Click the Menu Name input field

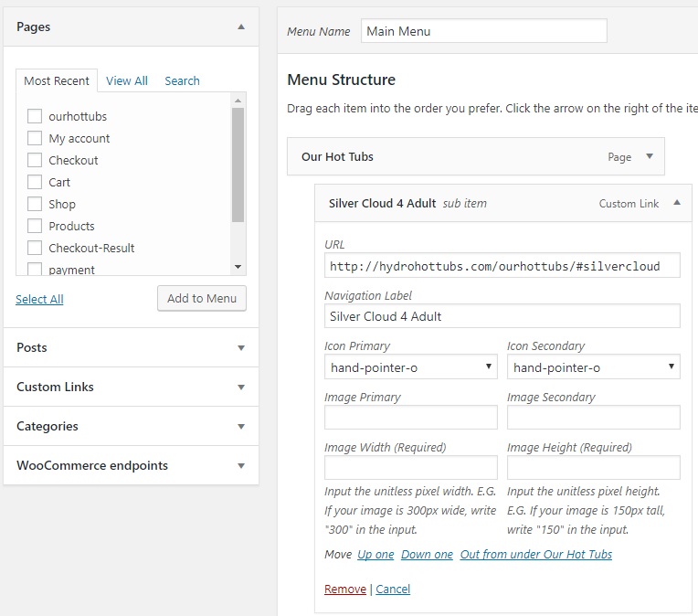[x=483, y=31]
